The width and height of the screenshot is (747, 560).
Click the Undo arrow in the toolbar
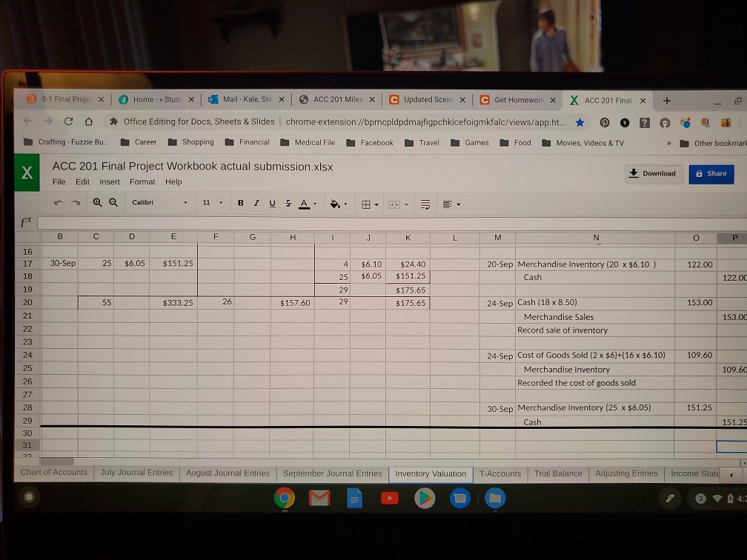point(58,202)
